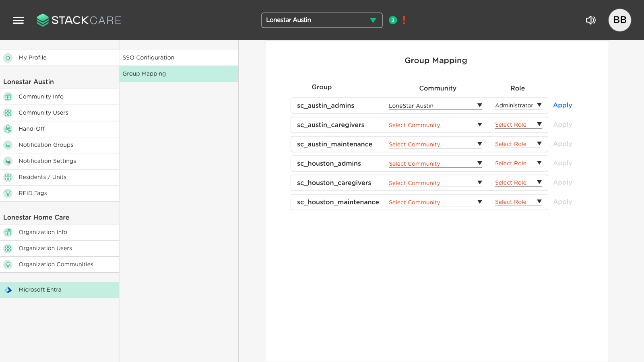Select role for sc_houston_admins
Viewport: 644px width, 362px height.
click(518, 163)
